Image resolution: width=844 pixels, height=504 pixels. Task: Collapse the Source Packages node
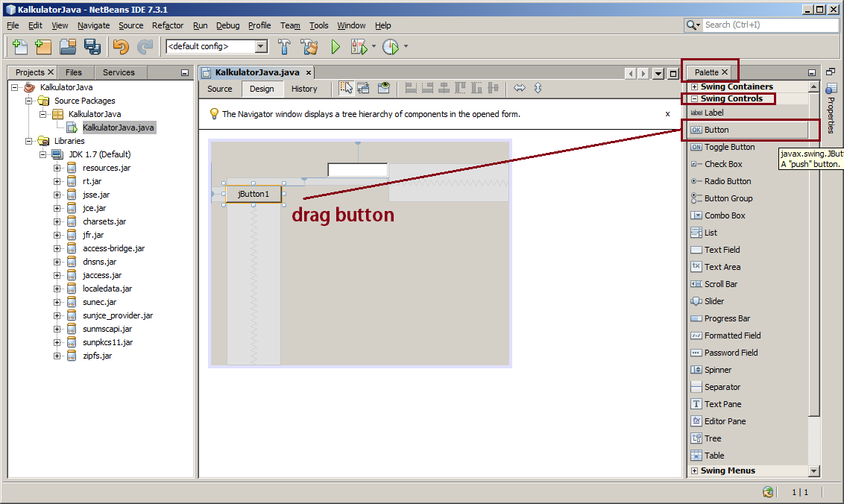click(29, 101)
